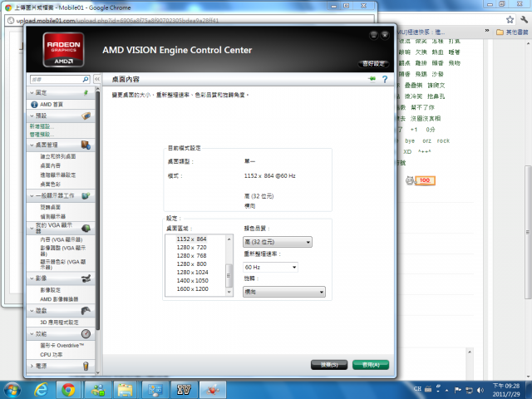Open Windows Live Messenger taskbar icon
This screenshot has height=399, width=532.
coord(98,390)
